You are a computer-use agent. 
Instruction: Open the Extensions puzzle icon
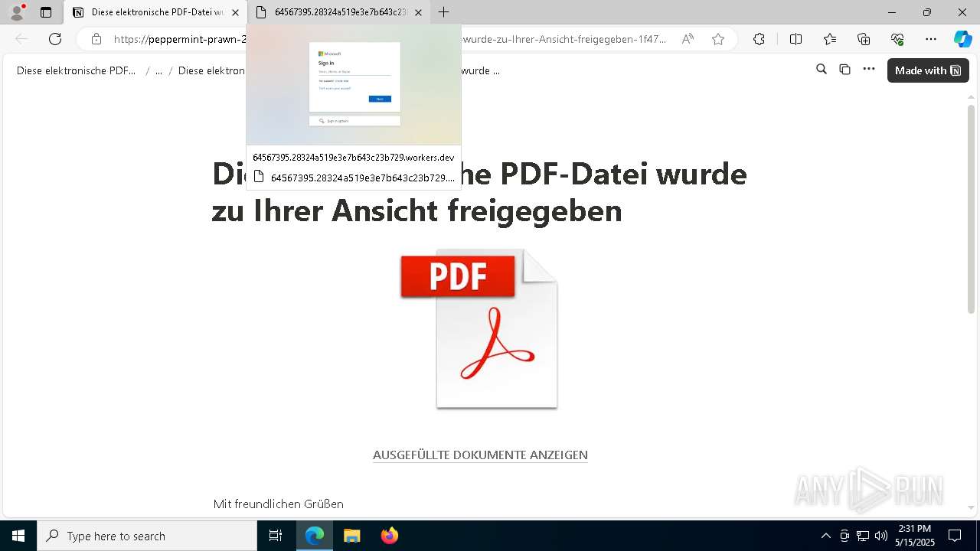tap(759, 39)
